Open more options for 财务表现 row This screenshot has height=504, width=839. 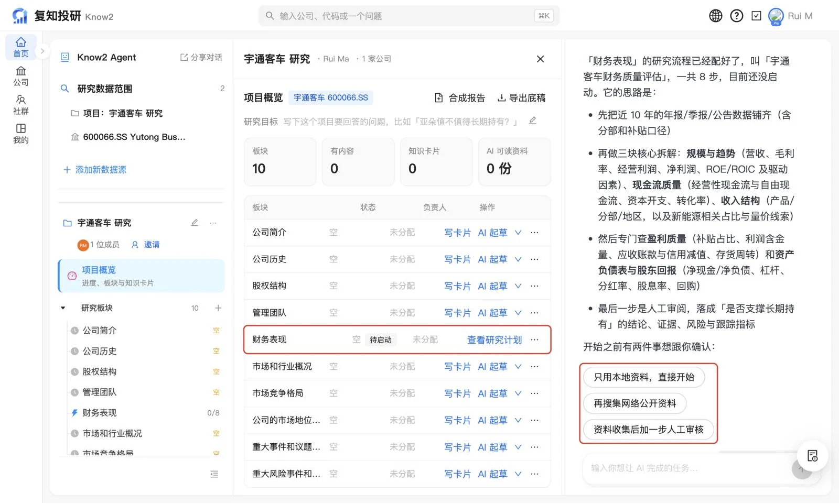(534, 339)
